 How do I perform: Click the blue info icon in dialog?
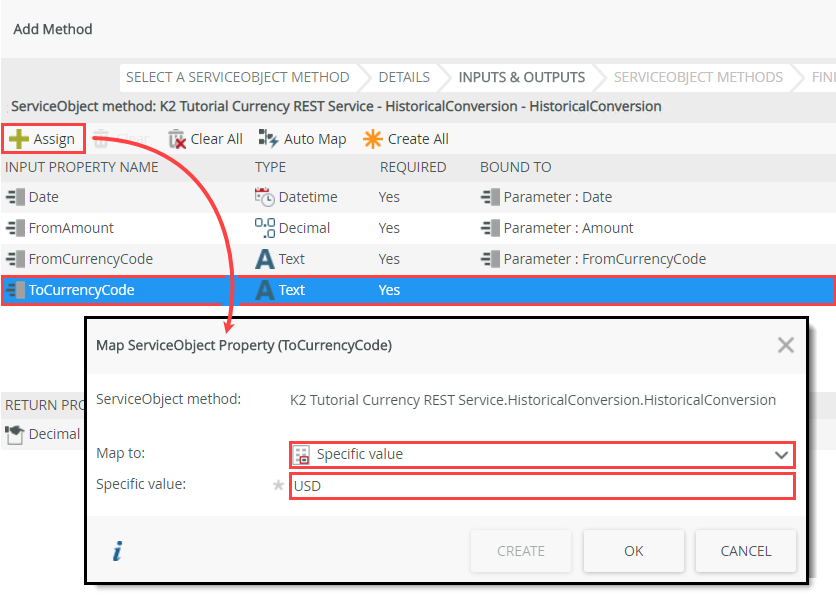[x=117, y=551]
